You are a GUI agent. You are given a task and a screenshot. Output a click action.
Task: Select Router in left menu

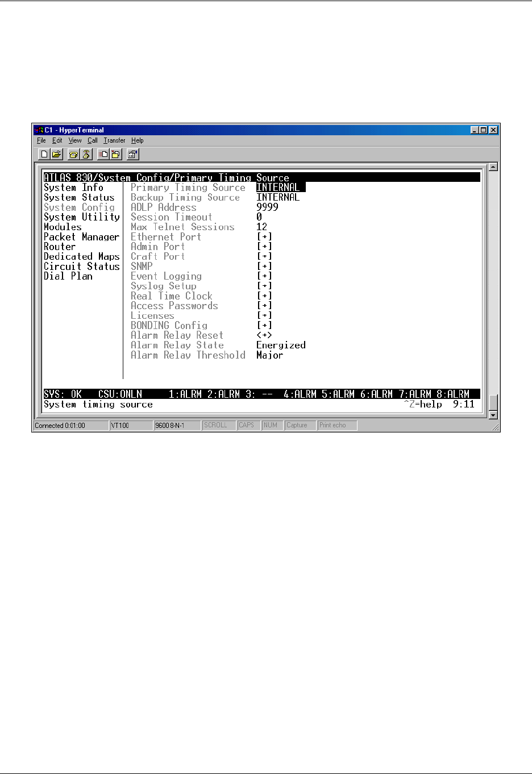pyautogui.click(x=60, y=247)
